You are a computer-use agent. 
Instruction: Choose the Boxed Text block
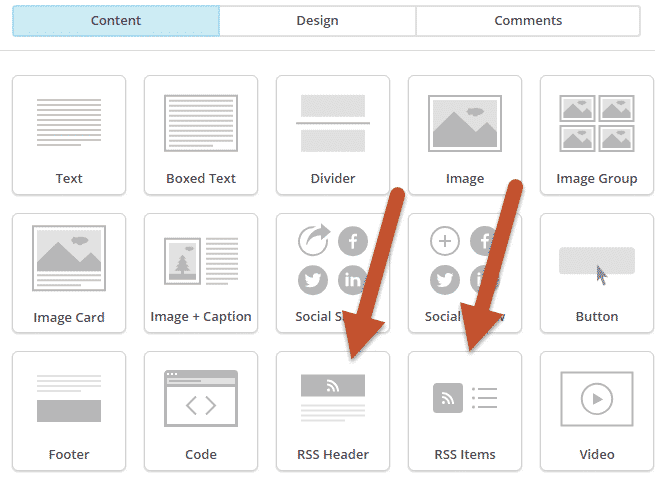[201, 135]
